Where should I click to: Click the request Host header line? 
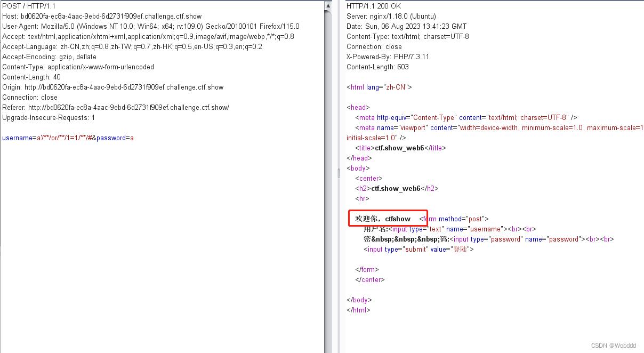pyautogui.click(x=102, y=16)
